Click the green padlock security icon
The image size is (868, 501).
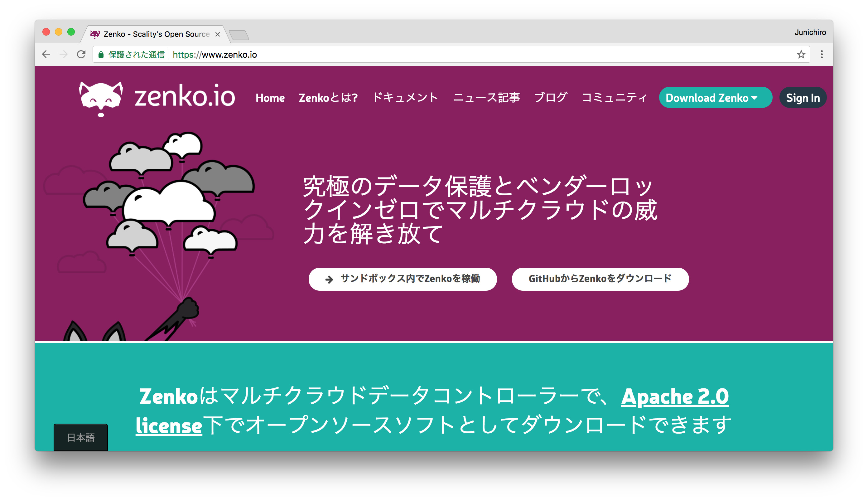click(101, 55)
